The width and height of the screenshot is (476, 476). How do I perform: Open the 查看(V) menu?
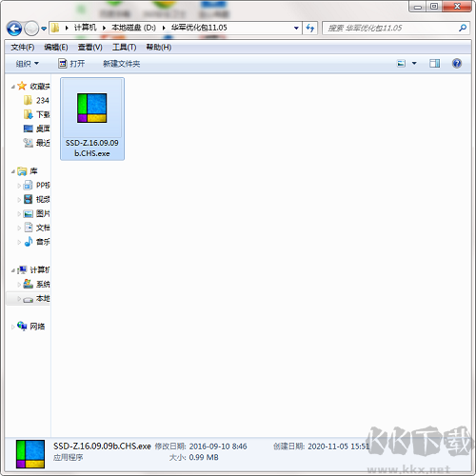tap(90, 48)
